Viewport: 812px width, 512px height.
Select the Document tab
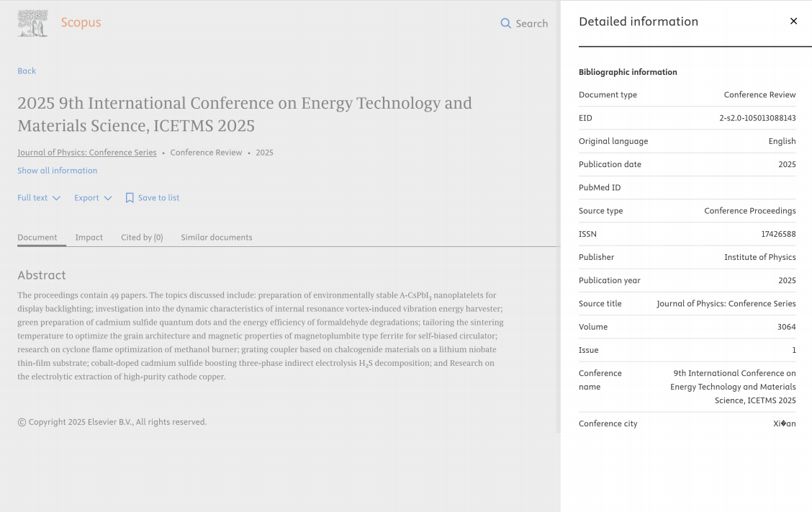(x=37, y=238)
